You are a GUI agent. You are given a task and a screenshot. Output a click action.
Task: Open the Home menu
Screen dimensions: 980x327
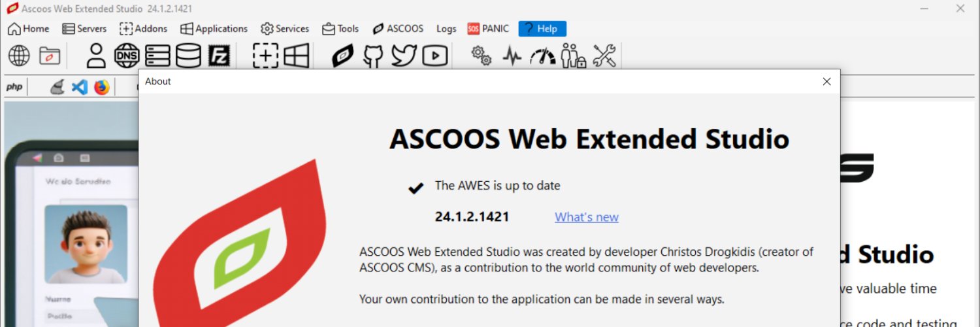click(28, 29)
